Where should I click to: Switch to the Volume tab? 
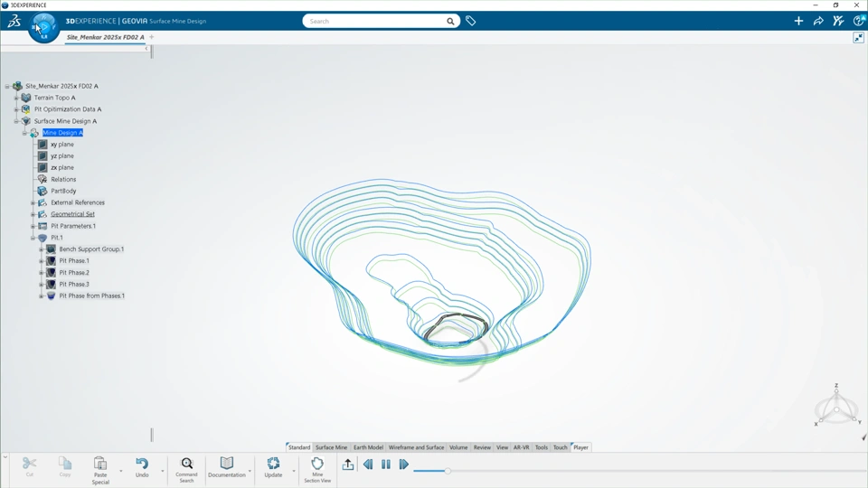coord(458,447)
